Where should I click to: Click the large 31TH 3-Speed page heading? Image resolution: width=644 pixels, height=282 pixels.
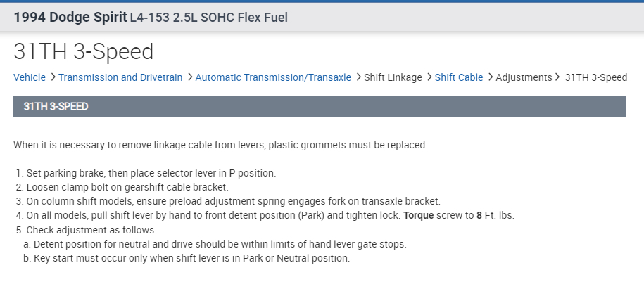click(83, 51)
